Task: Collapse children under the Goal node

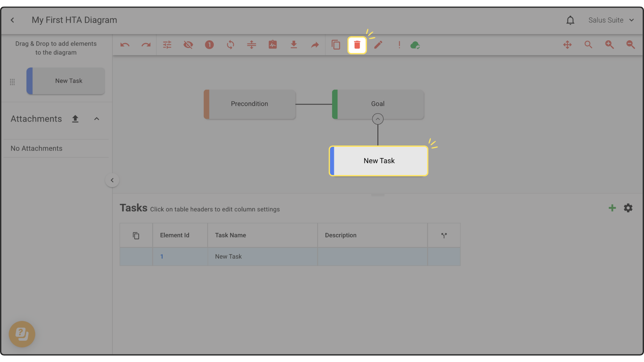Action: tap(378, 119)
